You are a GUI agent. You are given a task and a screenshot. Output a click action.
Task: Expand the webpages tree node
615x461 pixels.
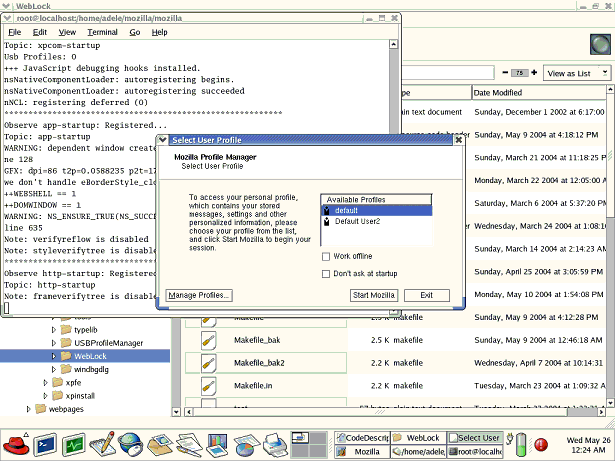coord(28,409)
